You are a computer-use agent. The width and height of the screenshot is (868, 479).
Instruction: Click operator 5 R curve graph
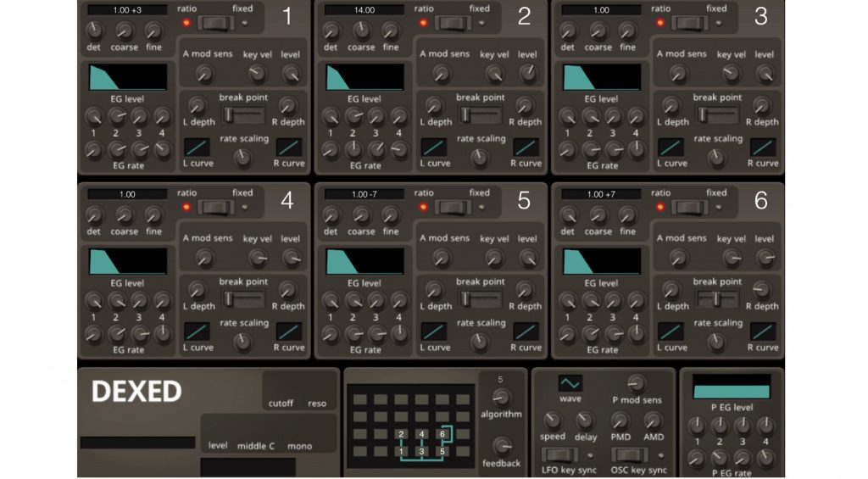(526, 331)
